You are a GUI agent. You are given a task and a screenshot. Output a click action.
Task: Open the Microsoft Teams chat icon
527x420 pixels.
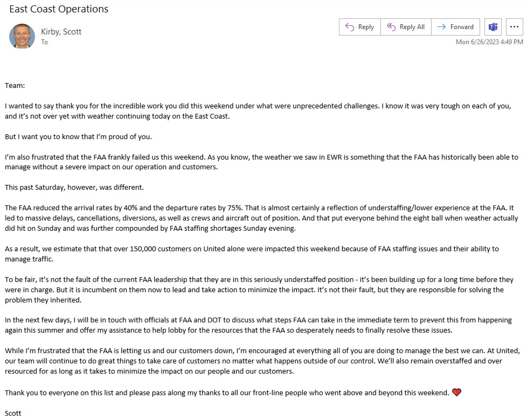(x=493, y=27)
